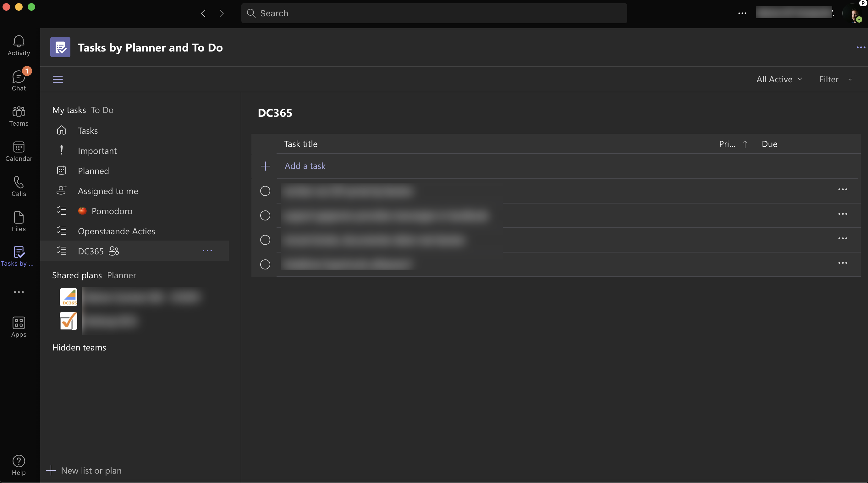Open the All Active dropdown
Screen dimensions: 868x483
coord(779,79)
